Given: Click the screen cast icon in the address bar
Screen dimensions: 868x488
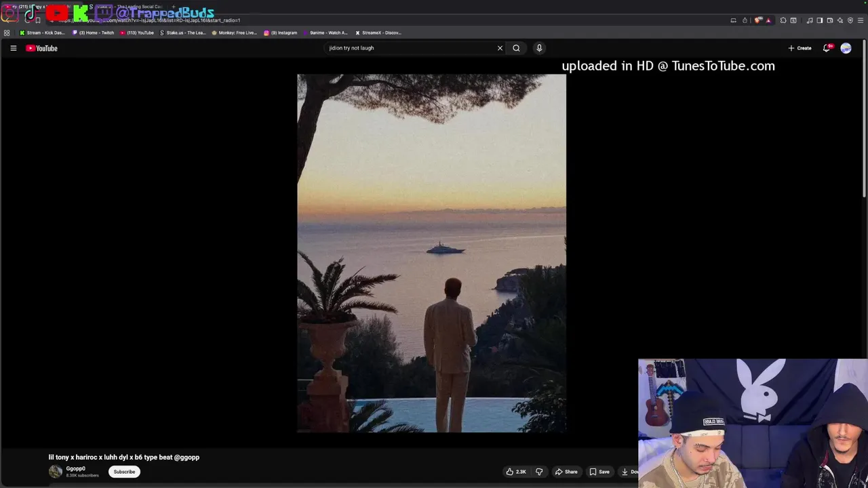Looking at the screenshot, I should (x=733, y=20).
